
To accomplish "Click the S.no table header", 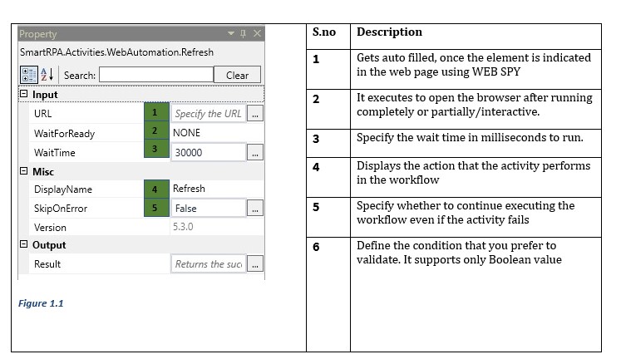I will coord(324,32).
